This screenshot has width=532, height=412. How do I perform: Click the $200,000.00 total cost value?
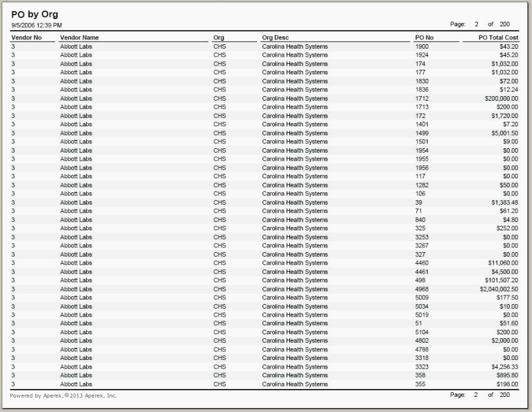501,99
